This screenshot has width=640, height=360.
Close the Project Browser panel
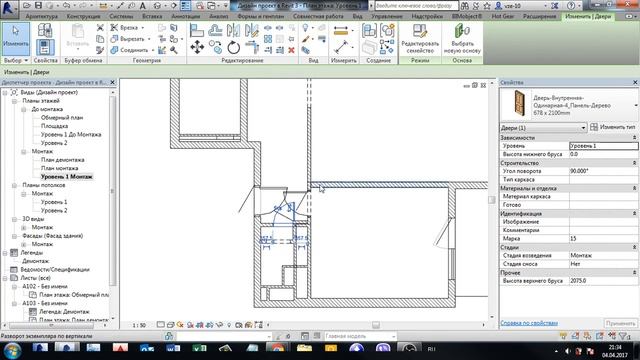tap(113, 82)
